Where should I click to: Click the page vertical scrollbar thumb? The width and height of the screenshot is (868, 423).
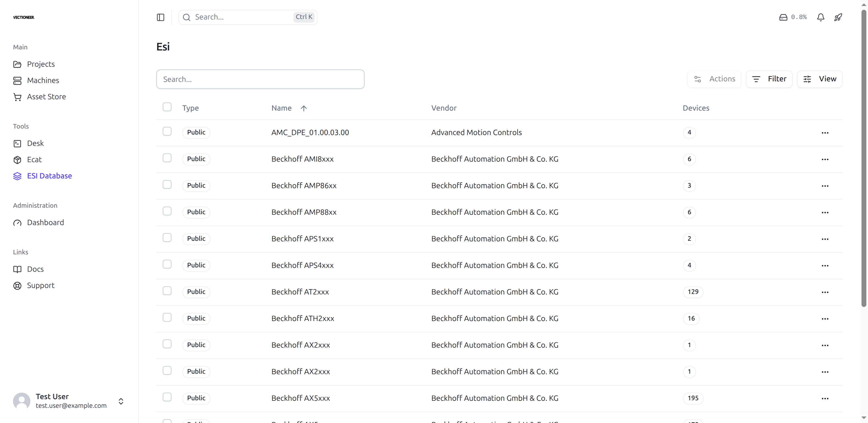(x=864, y=158)
